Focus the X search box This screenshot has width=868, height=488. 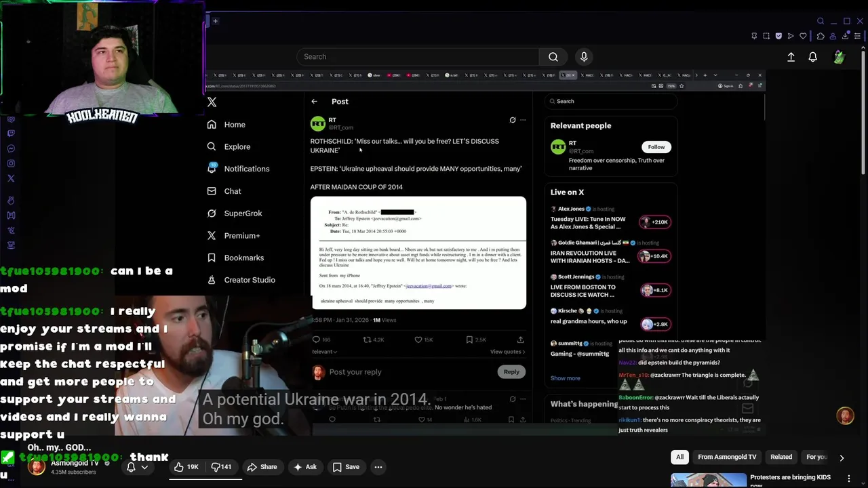tap(610, 102)
